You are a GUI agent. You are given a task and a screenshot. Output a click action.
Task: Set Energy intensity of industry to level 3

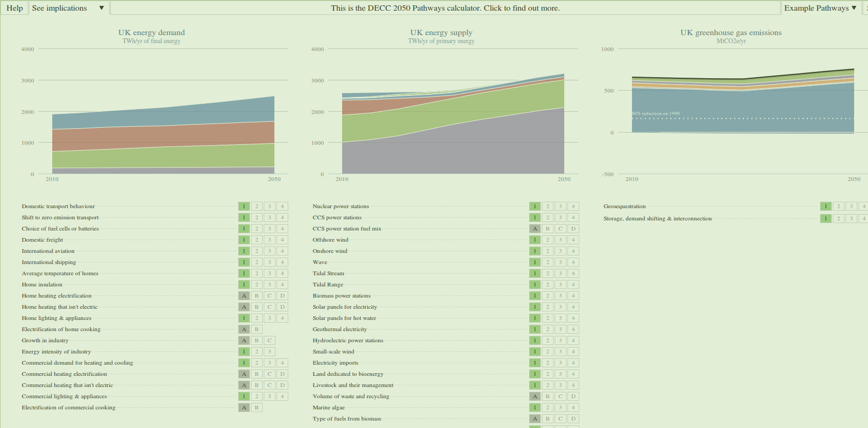click(270, 352)
